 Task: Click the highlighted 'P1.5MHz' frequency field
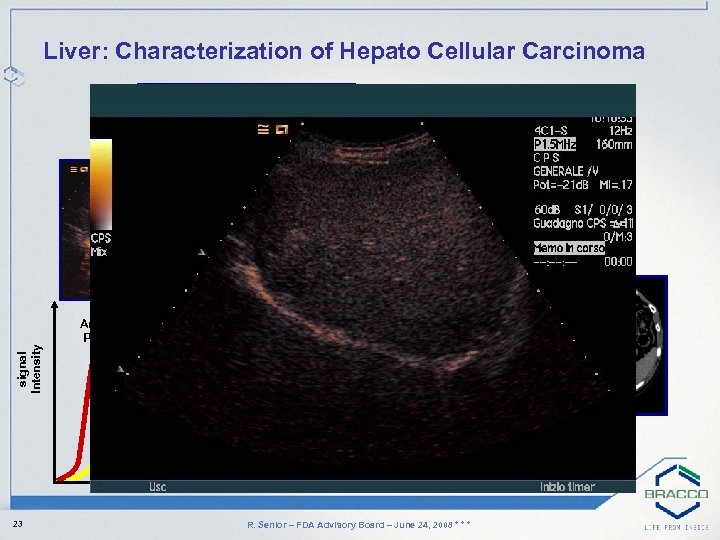pyautogui.click(x=555, y=144)
